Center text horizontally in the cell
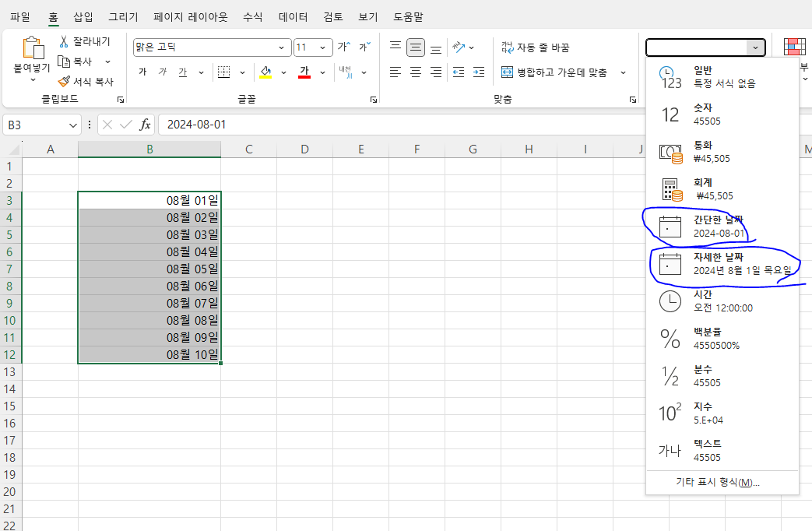Image resolution: width=812 pixels, height=531 pixels. 415,72
